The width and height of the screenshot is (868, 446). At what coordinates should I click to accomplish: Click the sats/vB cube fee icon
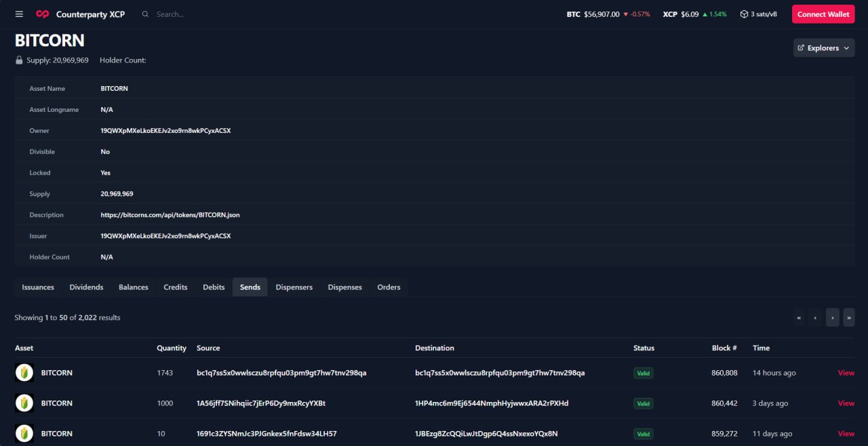tap(744, 14)
